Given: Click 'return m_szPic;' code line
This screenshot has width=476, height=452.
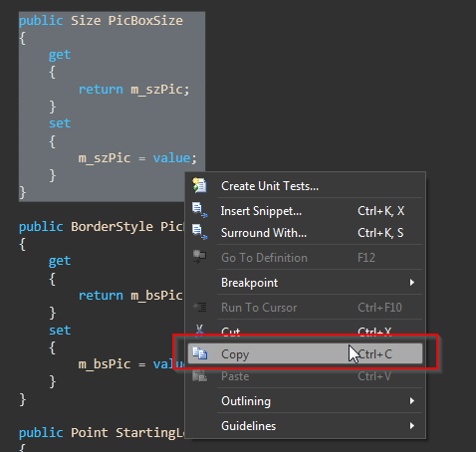Looking at the screenshot, I should point(133,90).
